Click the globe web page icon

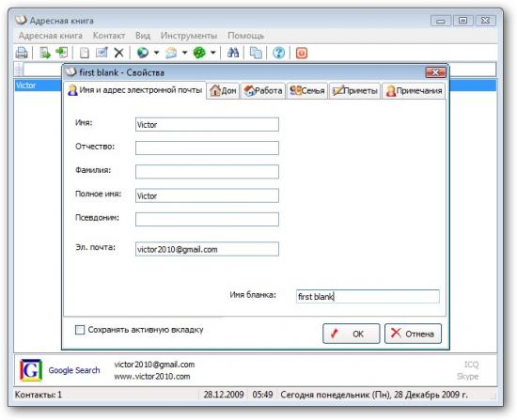(143, 53)
